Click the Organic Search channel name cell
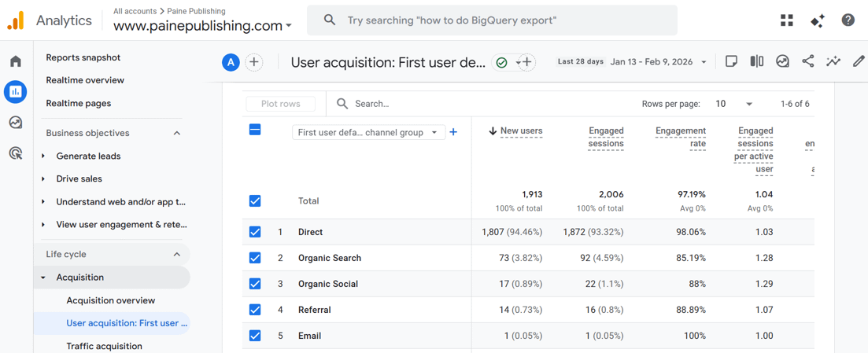The width and height of the screenshot is (868, 353). (x=330, y=258)
